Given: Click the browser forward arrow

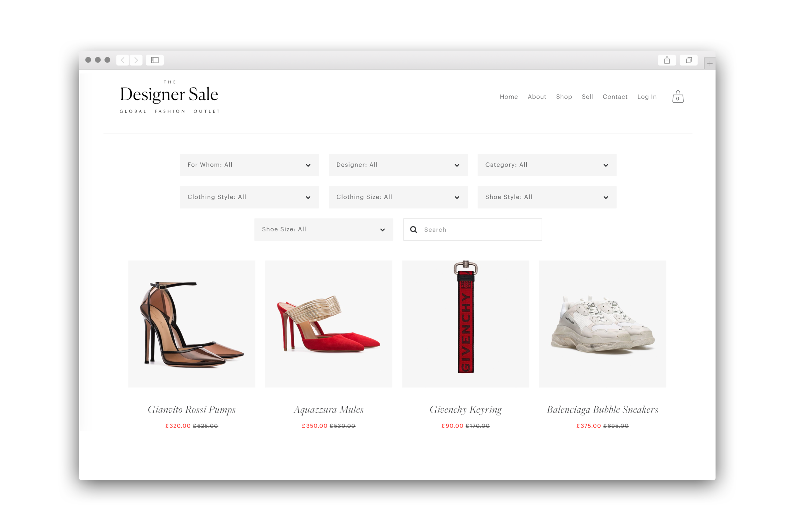Looking at the screenshot, I should click(136, 60).
